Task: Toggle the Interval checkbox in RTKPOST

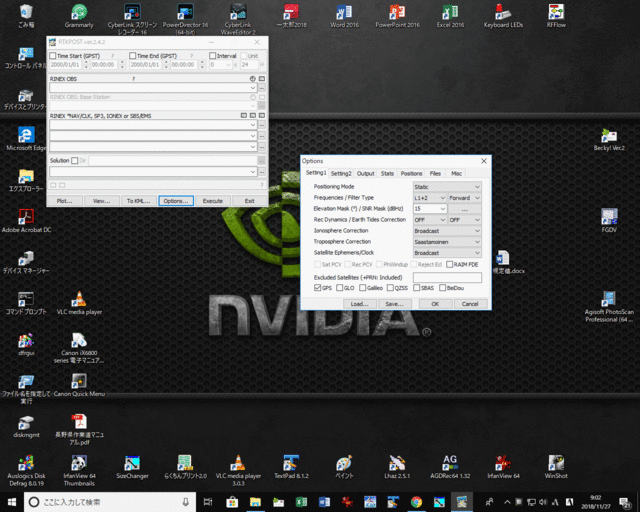Action: click(x=213, y=56)
